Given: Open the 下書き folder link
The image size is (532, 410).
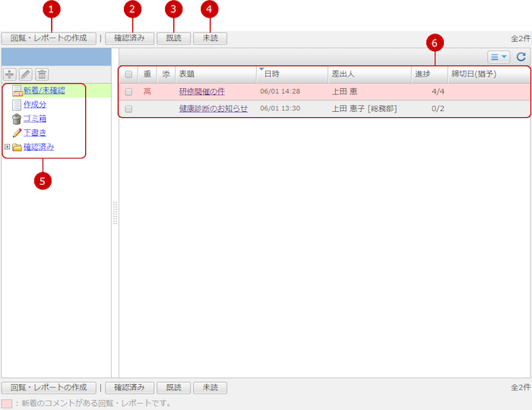Looking at the screenshot, I should (x=35, y=133).
